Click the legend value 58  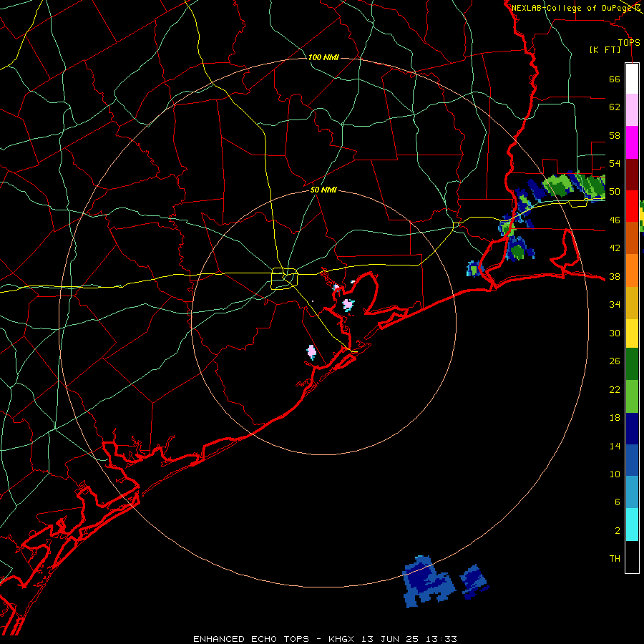pyautogui.click(x=615, y=135)
